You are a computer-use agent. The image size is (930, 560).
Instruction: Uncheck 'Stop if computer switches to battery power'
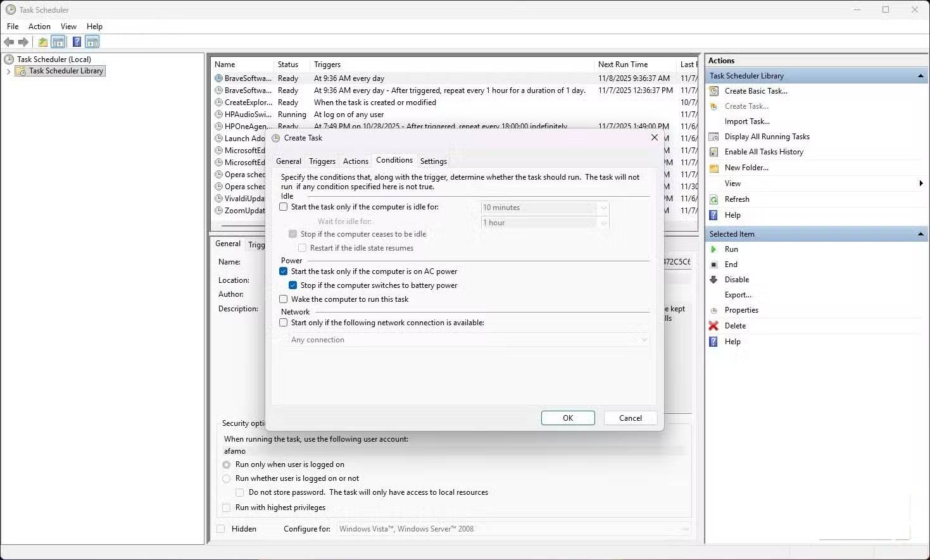(x=293, y=285)
